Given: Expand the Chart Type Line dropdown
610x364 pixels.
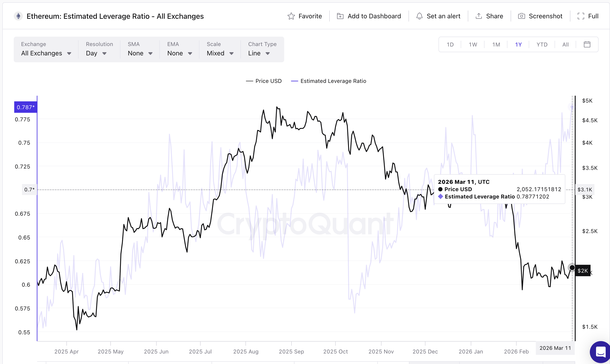Looking at the screenshot, I should (259, 53).
